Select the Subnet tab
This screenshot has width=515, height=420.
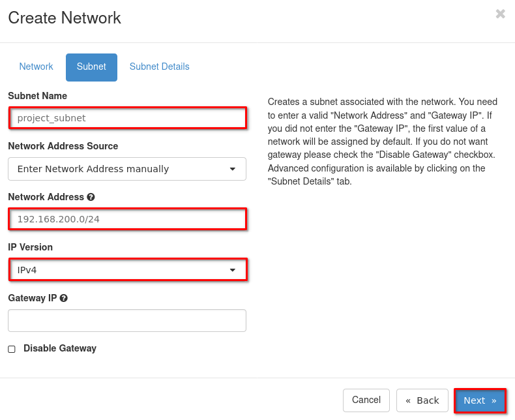pyautogui.click(x=91, y=67)
